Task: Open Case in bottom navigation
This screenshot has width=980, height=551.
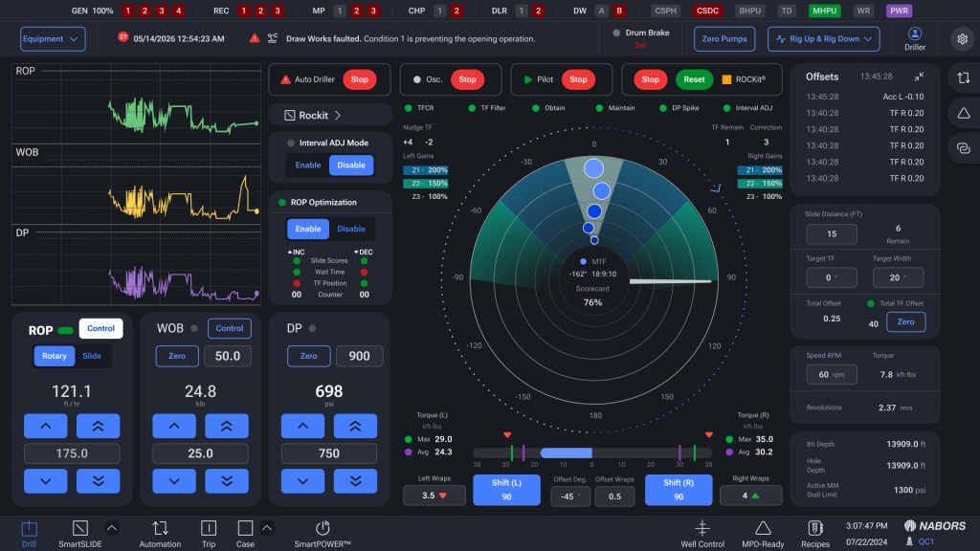Action: click(x=245, y=534)
